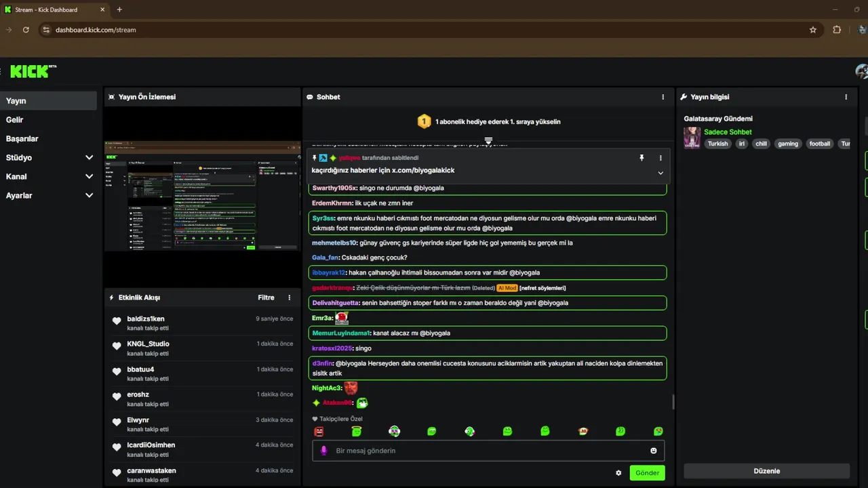Click the Düzenle button under Yayın bilgisi
This screenshot has width=868, height=488.
pos(767,471)
